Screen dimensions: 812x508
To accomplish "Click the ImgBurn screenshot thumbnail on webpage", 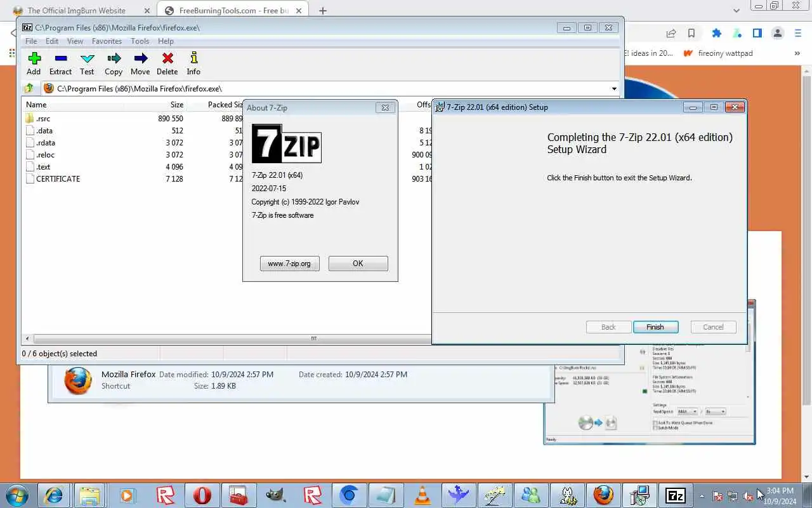I will [x=650, y=394].
